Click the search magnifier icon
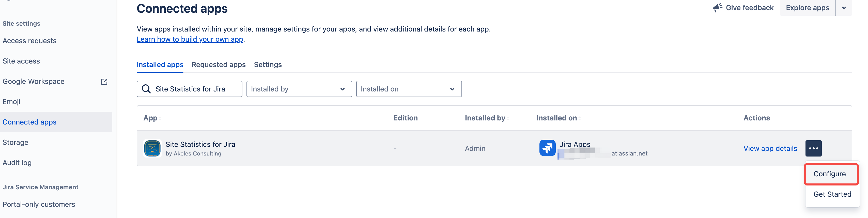Screen dimensions: 868x218 (x=146, y=89)
